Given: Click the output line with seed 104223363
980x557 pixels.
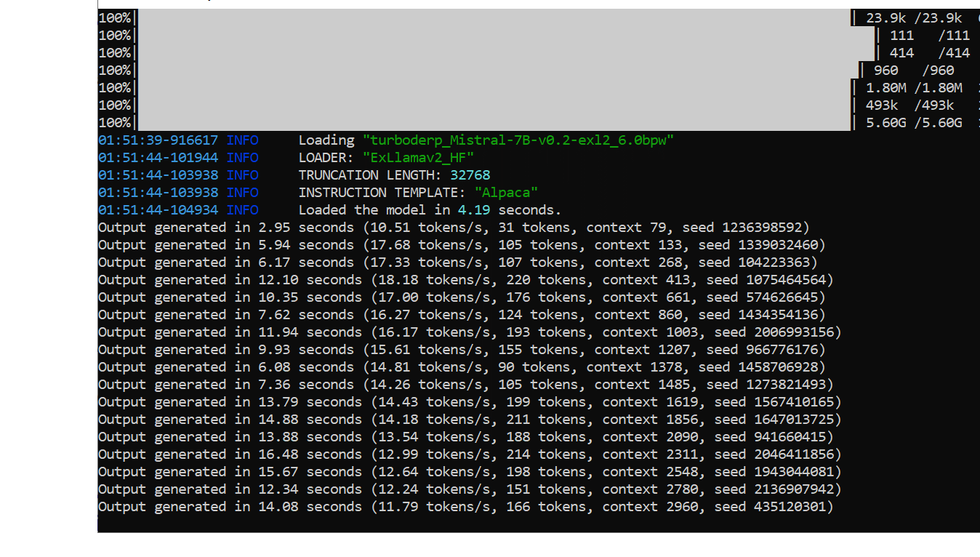Looking at the screenshot, I should click(458, 263).
